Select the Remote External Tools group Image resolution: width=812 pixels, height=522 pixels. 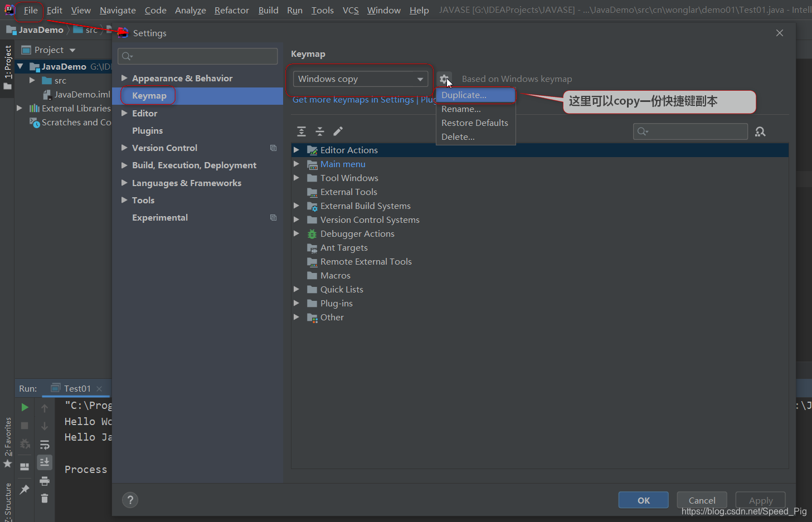[366, 261]
